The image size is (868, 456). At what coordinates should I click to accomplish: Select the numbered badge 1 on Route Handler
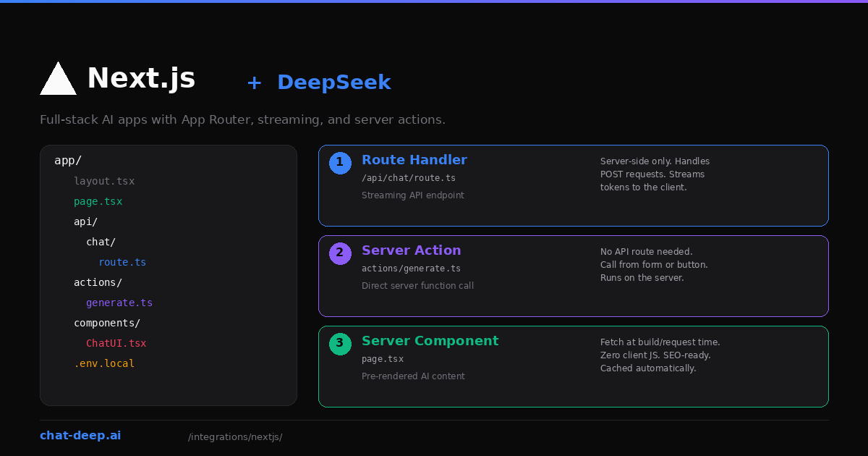click(340, 163)
